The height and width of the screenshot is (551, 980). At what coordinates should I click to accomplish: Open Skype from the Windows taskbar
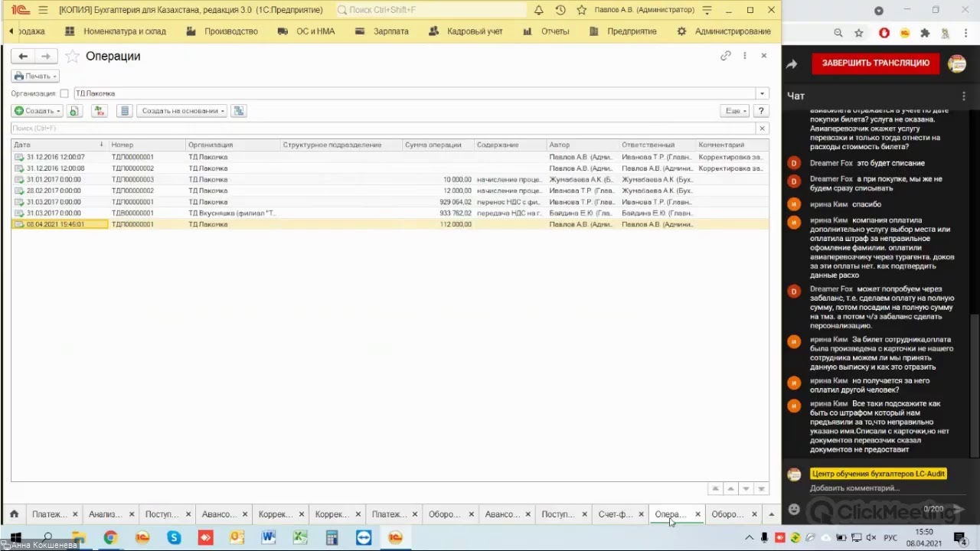[174, 538]
